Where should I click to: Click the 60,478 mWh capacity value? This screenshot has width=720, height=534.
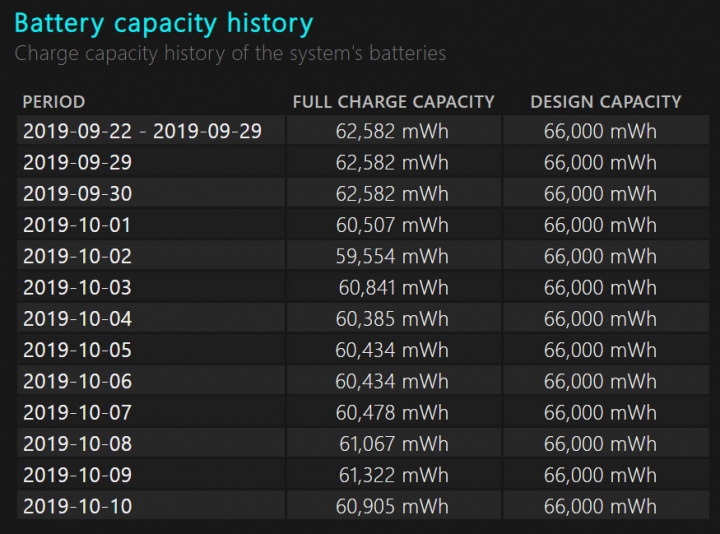coord(393,412)
